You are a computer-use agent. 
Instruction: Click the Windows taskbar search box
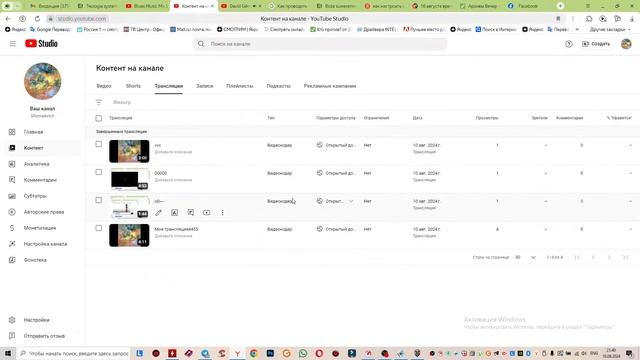(74, 353)
